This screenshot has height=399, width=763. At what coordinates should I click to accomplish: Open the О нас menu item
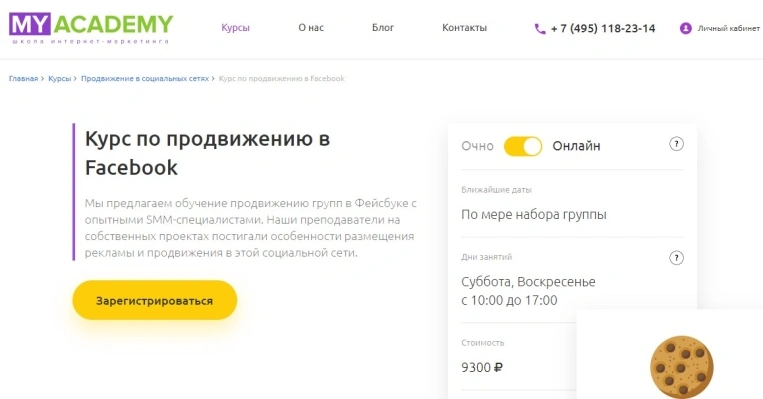click(311, 28)
